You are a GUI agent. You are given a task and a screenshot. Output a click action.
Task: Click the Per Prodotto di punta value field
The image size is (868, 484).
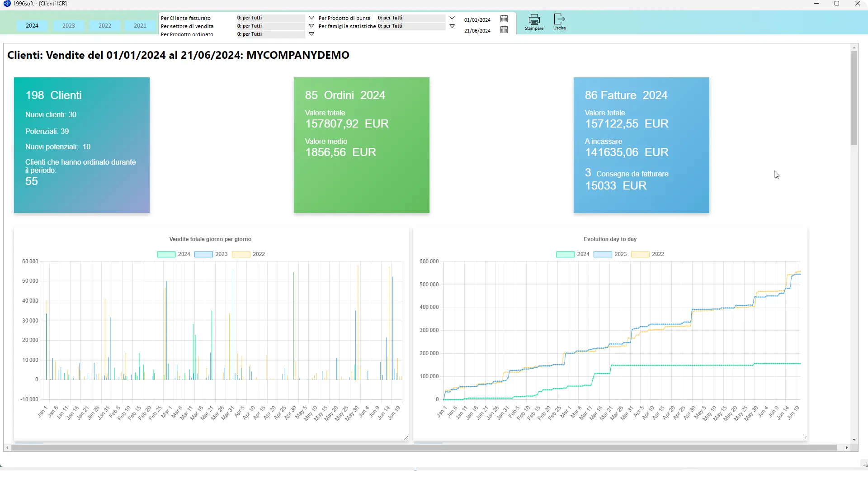pyautogui.click(x=411, y=18)
